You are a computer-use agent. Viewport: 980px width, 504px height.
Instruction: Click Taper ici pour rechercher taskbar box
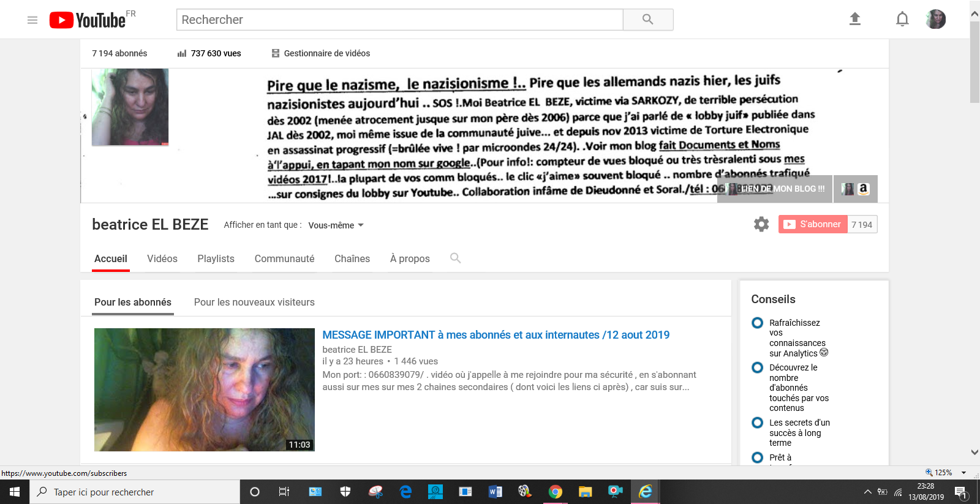point(135,492)
